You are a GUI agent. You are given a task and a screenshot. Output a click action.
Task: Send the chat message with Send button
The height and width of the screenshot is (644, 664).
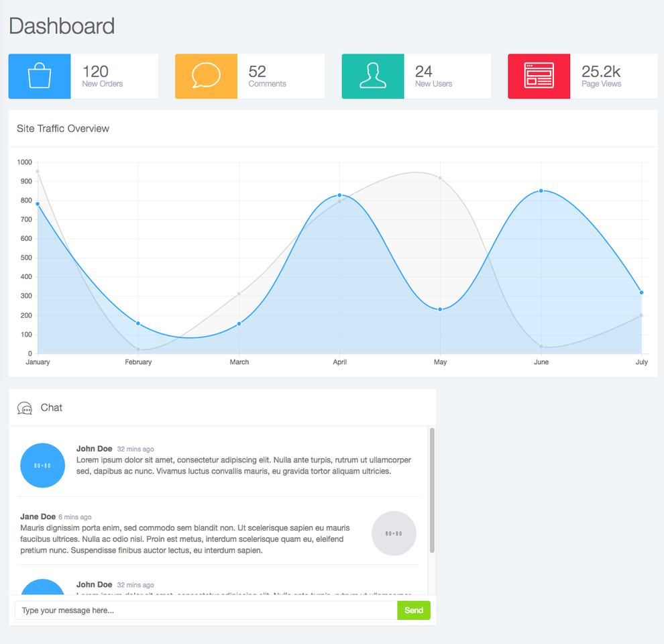(x=414, y=610)
